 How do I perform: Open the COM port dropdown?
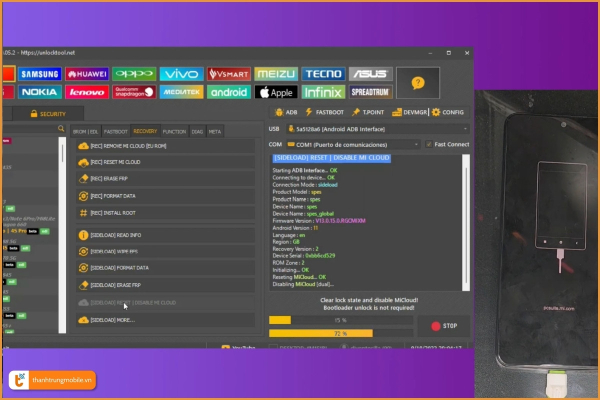click(x=353, y=144)
